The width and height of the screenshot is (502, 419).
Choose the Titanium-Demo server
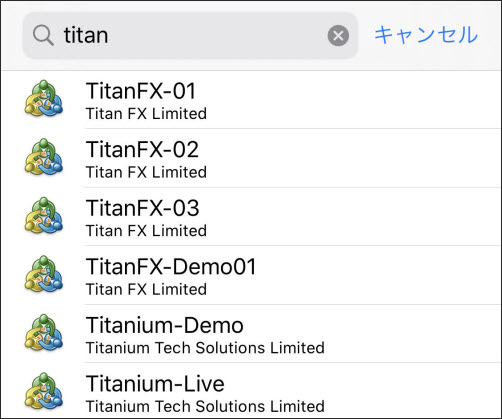pos(251,334)
